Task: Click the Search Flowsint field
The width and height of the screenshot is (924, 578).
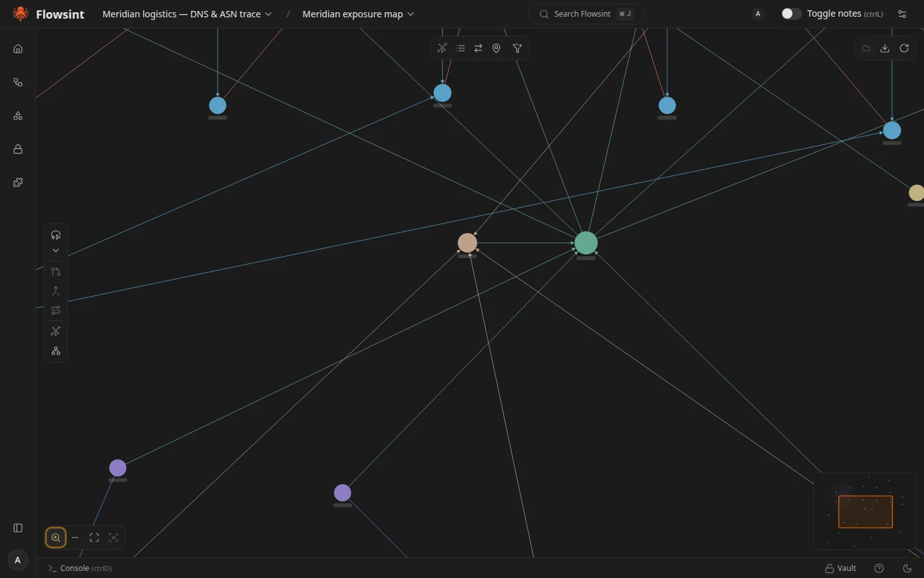Action: pyautogui.click(x=586, y=14)
